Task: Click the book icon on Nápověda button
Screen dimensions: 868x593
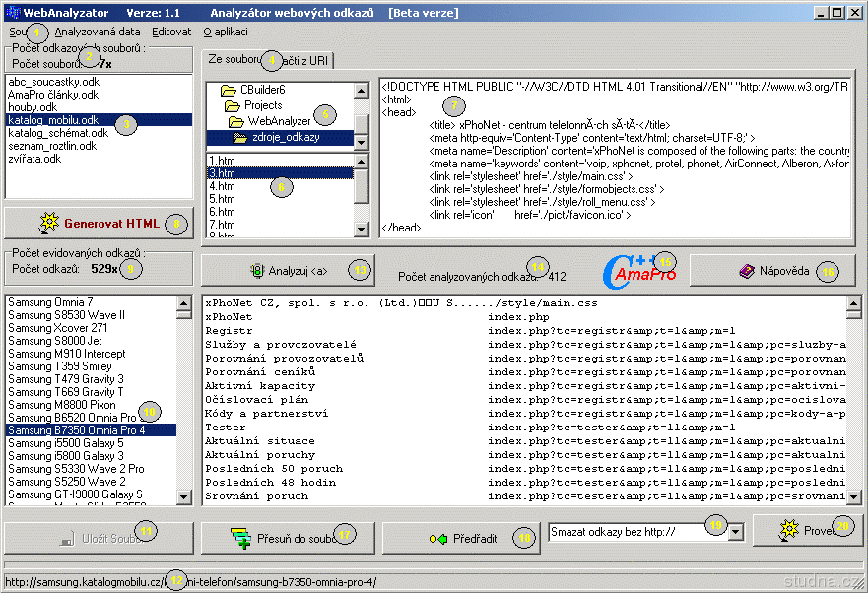Action: click(746, 269)
